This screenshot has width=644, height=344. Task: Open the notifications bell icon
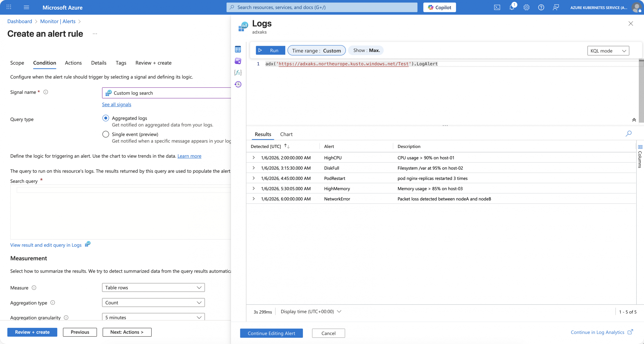(x=511, y=8)
